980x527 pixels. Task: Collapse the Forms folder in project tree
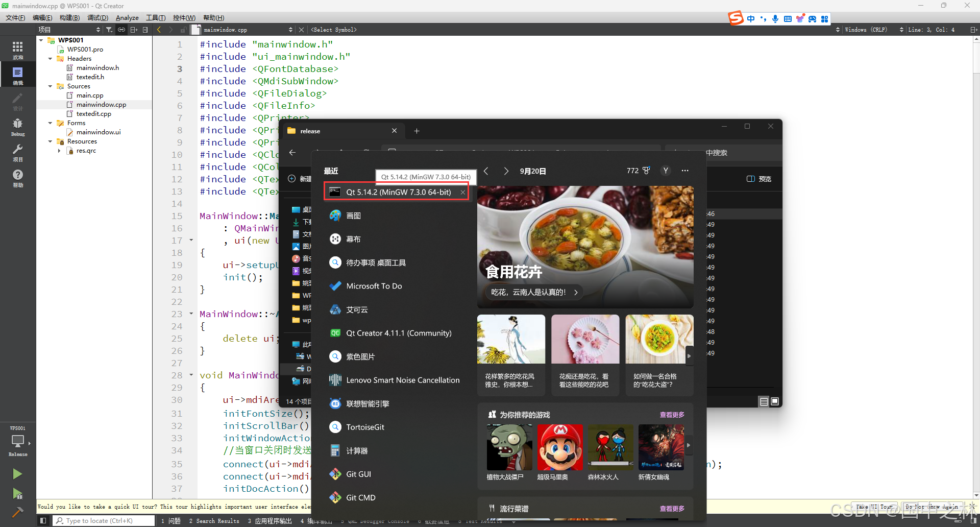tap(50, 123)
